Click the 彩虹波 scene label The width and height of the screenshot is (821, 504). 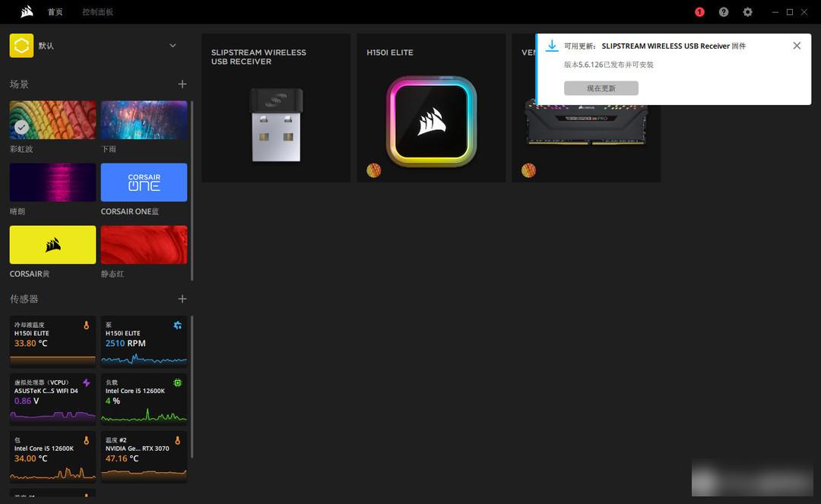pyautogui.click(x=21, y=149)
